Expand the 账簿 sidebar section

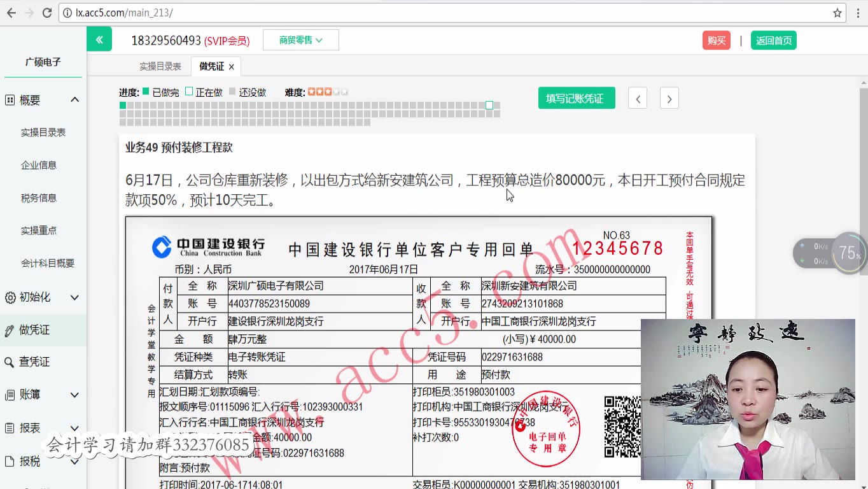pos(74,394)
